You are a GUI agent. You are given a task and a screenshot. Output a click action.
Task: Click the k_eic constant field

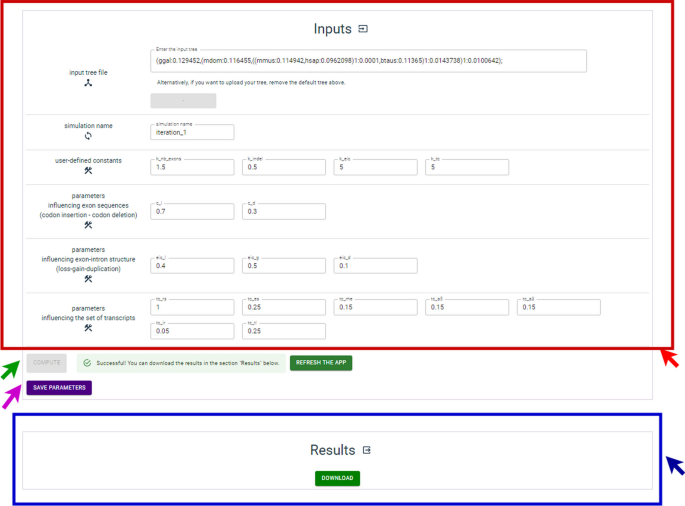click(375, 167)
